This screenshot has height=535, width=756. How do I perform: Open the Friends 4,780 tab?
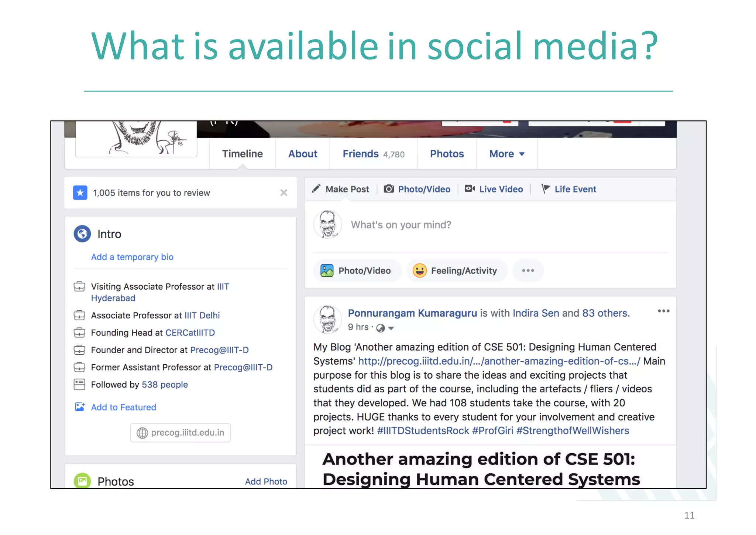[374, 154]
